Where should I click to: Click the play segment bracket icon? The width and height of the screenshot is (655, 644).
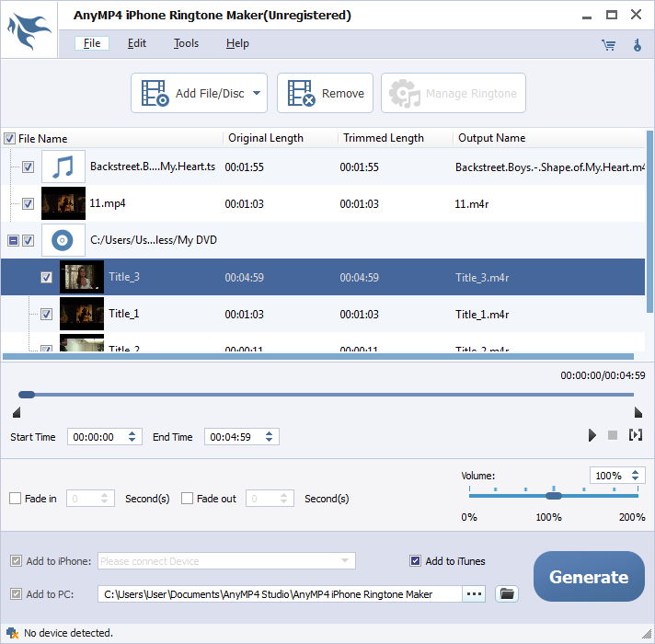coord(636,435)
